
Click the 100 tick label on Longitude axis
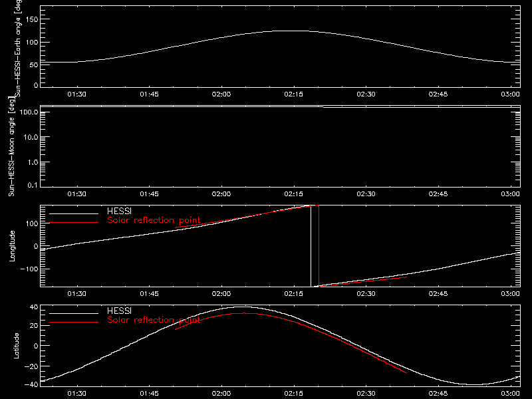click(x=31, y=223)
